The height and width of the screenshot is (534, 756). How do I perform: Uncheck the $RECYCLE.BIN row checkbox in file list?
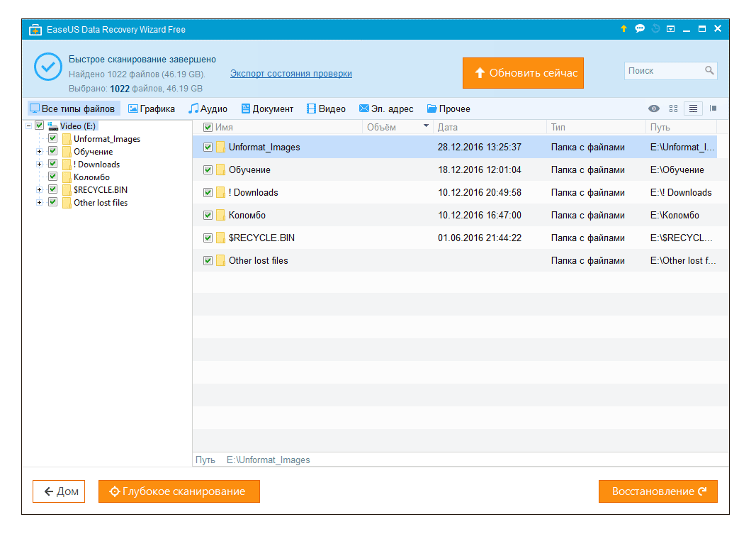coord(208,238)
